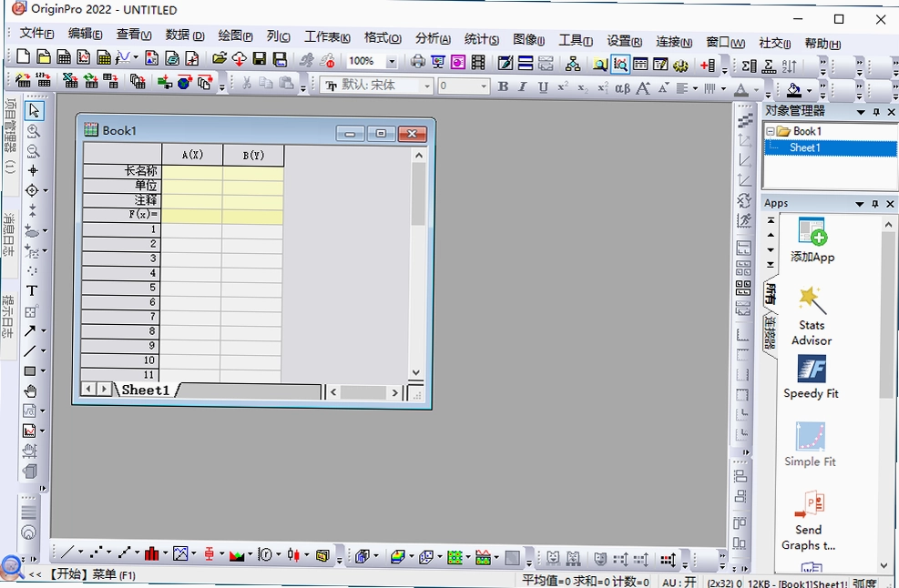Select the Sheet1 worksheet tab

click(x=146, y=390)
